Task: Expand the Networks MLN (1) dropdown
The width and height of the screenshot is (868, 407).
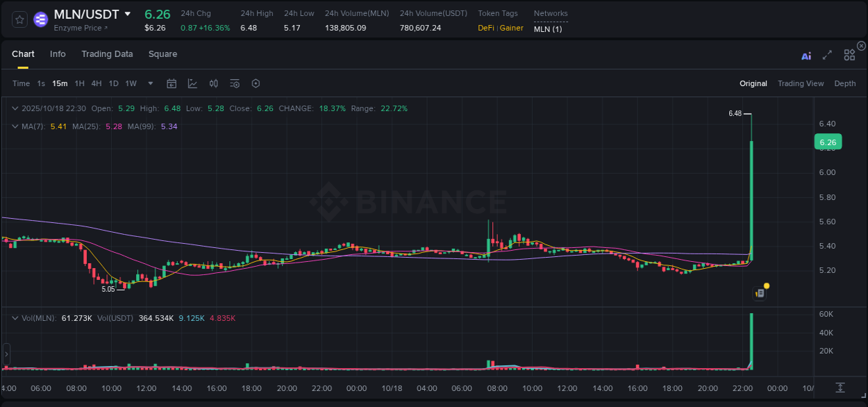Action: click(x=549, y=28)
